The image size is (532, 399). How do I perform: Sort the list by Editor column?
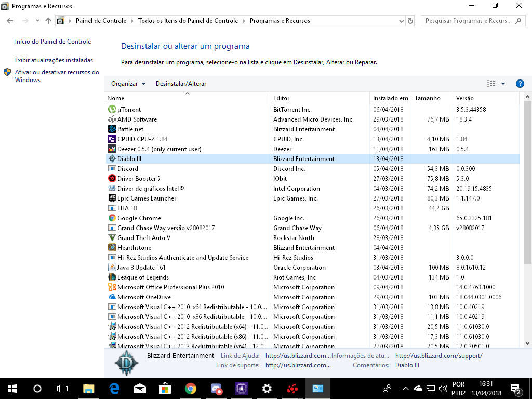320,98
